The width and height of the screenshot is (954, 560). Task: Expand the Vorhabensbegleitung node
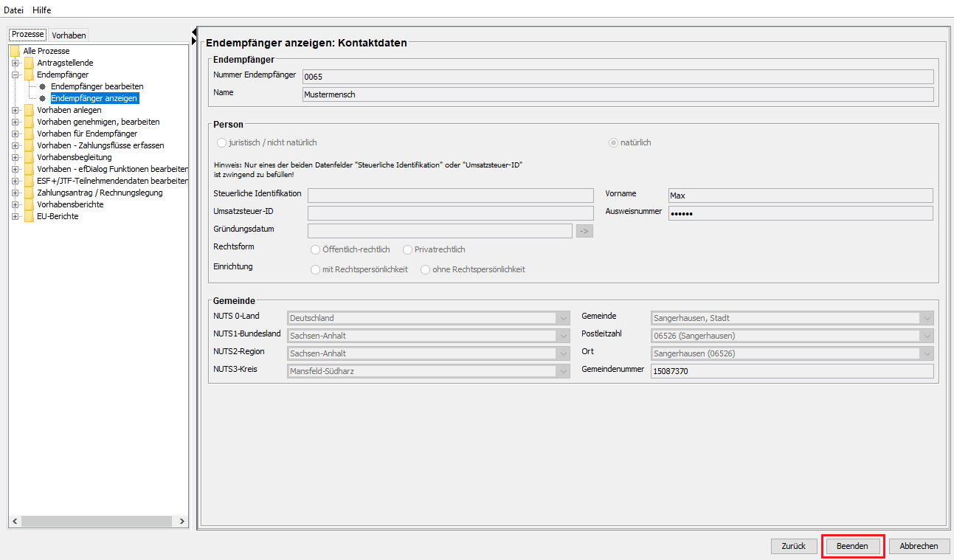pyautogui.click(x=15, y=157)
